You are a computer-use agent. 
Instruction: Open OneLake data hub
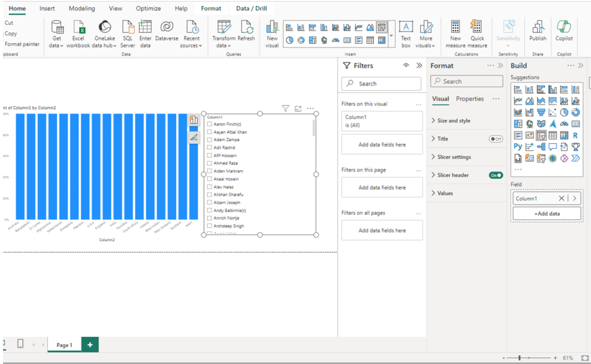click(104, 34)
